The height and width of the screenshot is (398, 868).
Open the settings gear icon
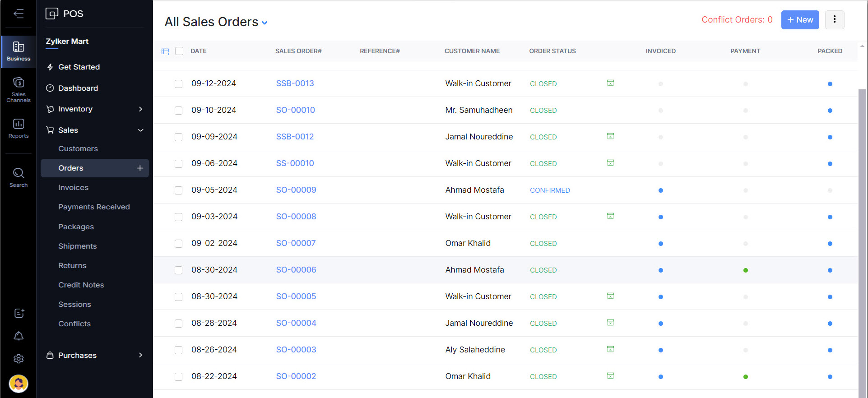click(x=19, y=359)
